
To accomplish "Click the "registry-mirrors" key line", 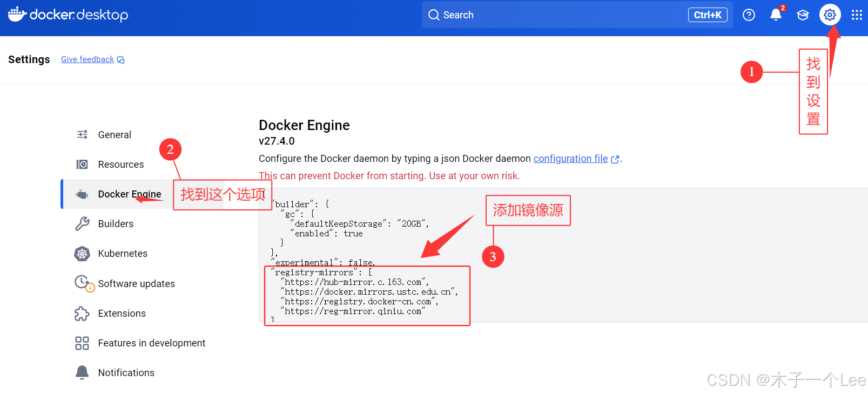I will pyautogui.click(x=321, y=273).
